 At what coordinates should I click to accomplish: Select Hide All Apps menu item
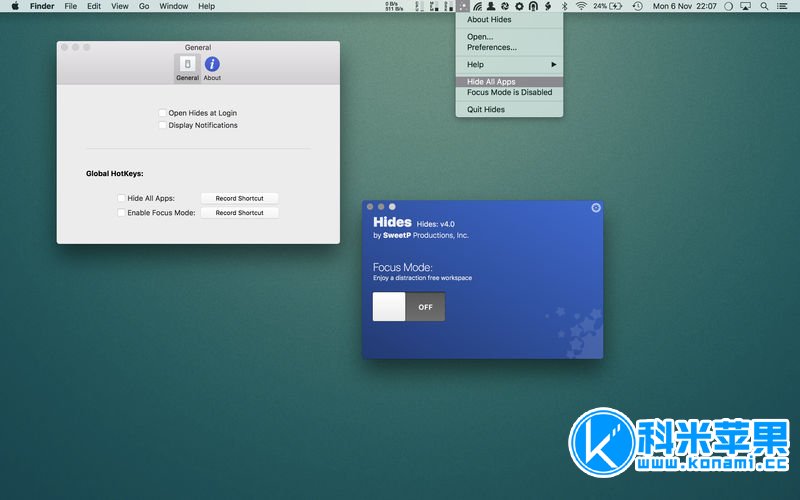509,82
